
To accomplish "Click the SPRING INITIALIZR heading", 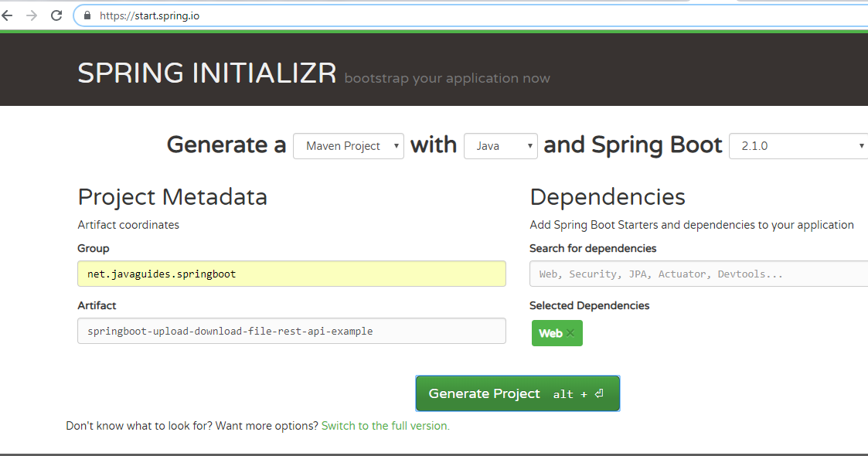I will click(x=206, y=72).
